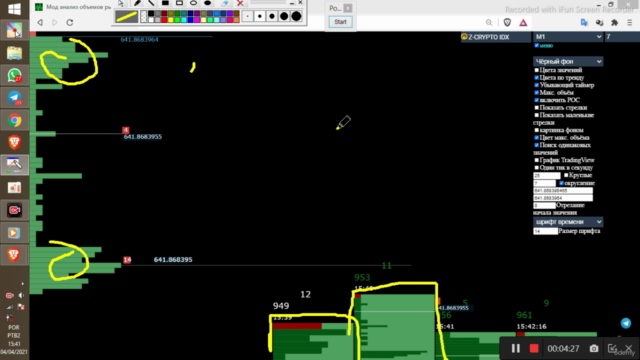640x360 pixels.
Task: Choose the black color swatch
Action: coord(151,14)
